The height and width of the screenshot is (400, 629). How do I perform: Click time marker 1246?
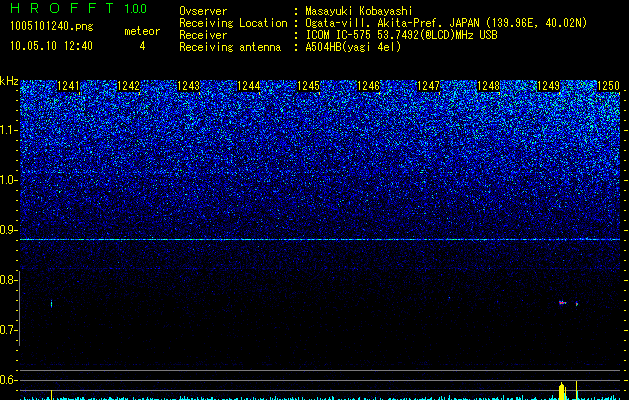(368, 86)
